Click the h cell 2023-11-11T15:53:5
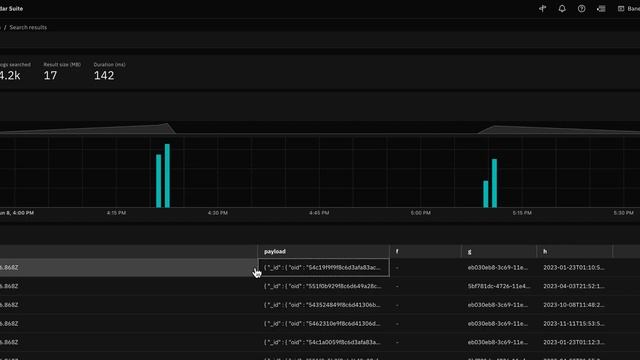 (574, 324)
